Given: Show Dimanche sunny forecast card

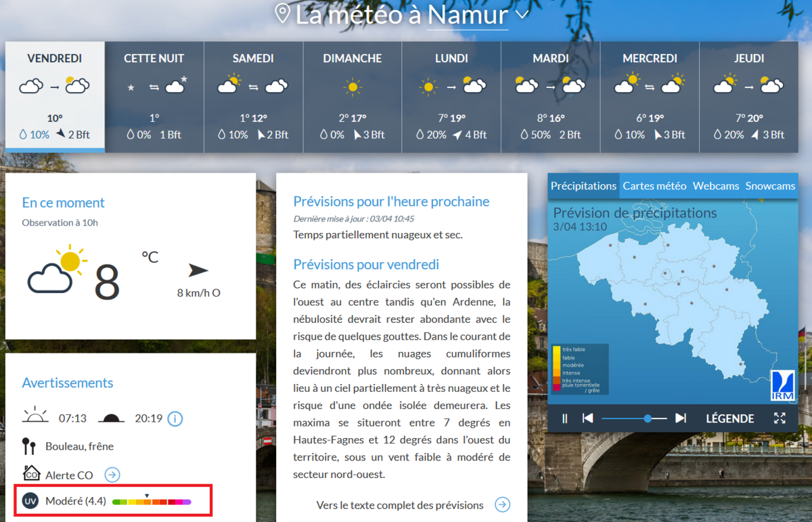Looking at the screenshot, I should [x=352, y=96].
